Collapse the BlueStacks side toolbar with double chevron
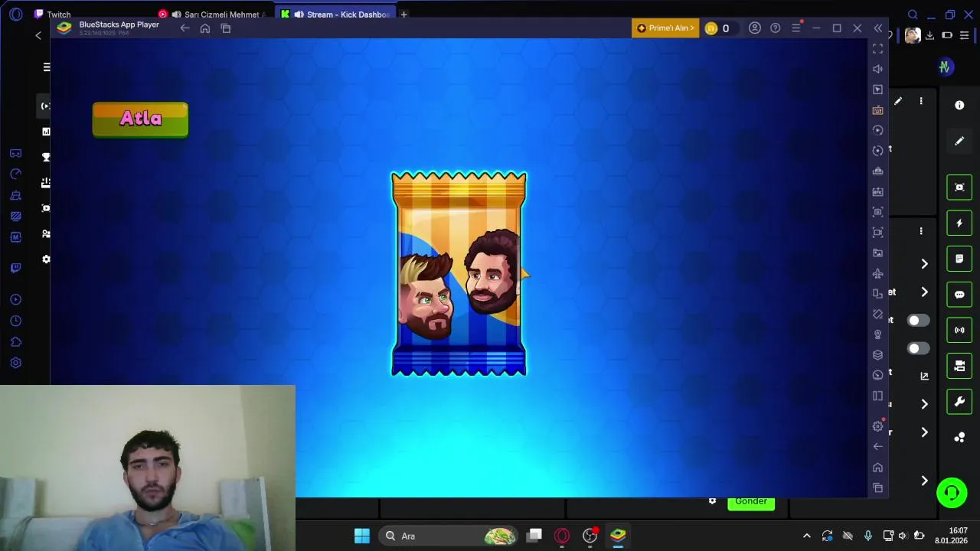 click(x=878, y=28)
